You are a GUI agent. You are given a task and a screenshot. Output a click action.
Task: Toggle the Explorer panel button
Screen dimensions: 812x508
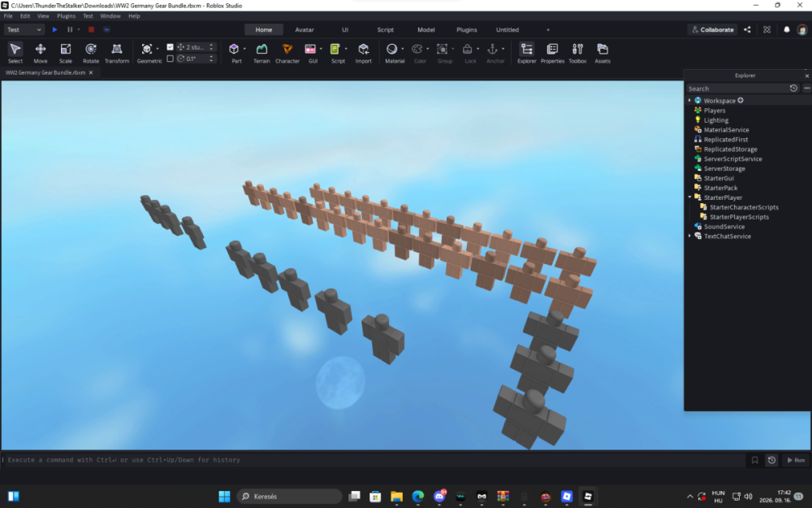pos(527,53)
